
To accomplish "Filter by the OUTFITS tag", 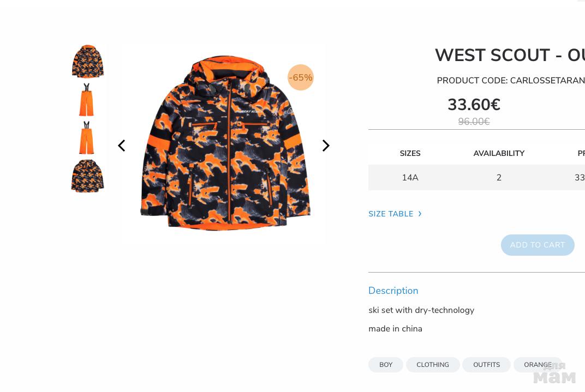I will coord(486,365).
